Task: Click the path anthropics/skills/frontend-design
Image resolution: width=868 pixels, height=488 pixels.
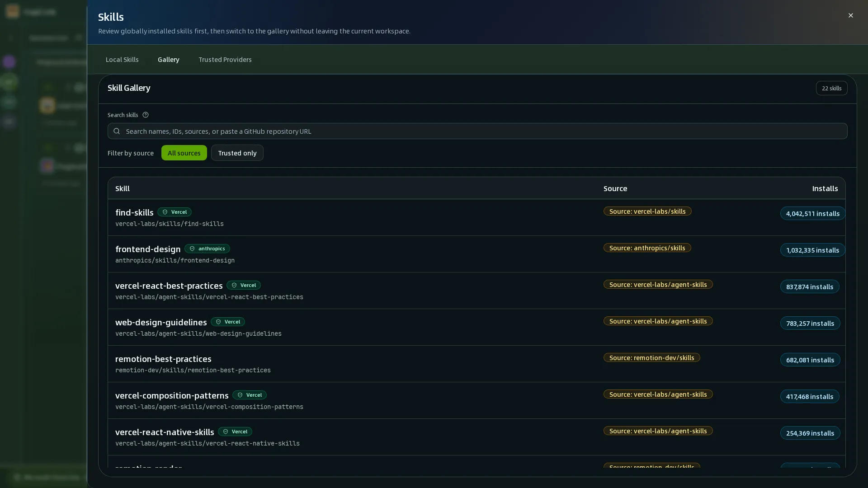Action: pyautogui.click(x=175, y=260)
